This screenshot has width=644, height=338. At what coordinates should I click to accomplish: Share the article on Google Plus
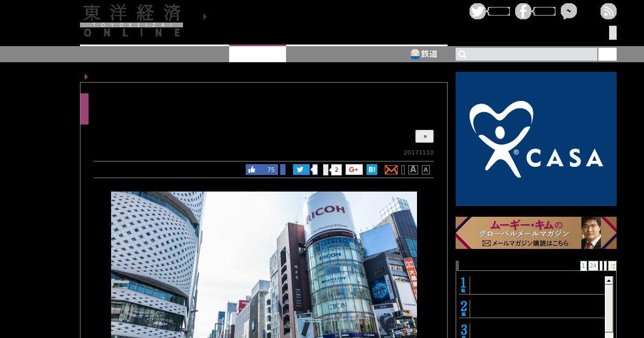tap(354, 170)
